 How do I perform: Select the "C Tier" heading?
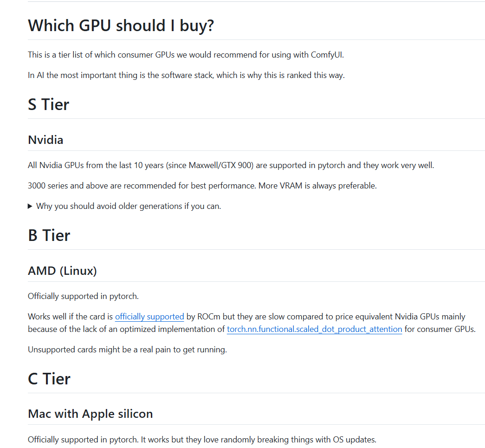click(x=49, y=379)
